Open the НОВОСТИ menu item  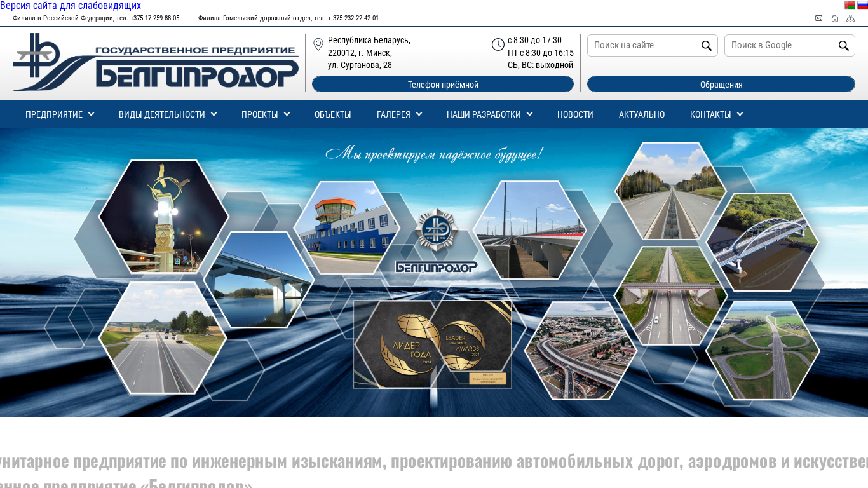[575, 114]
